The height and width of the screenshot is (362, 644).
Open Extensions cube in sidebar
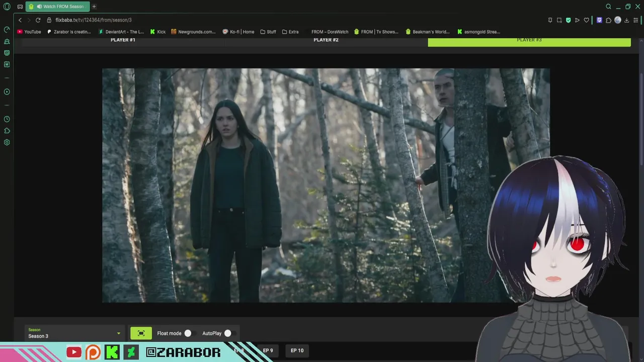click(7, 131)
